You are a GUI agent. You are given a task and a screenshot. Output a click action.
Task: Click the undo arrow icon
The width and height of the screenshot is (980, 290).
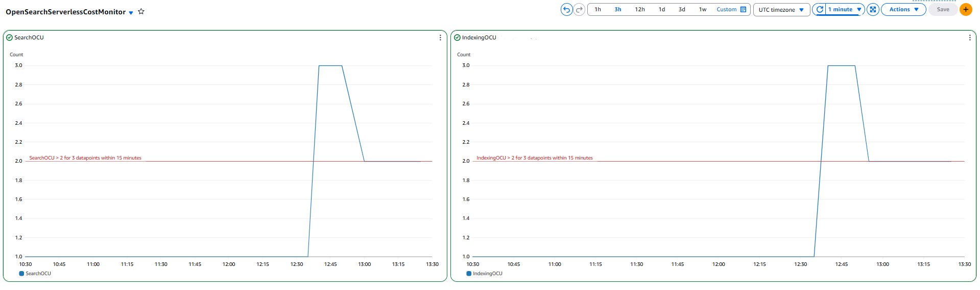pyautogui.click(x=566, y=10)
